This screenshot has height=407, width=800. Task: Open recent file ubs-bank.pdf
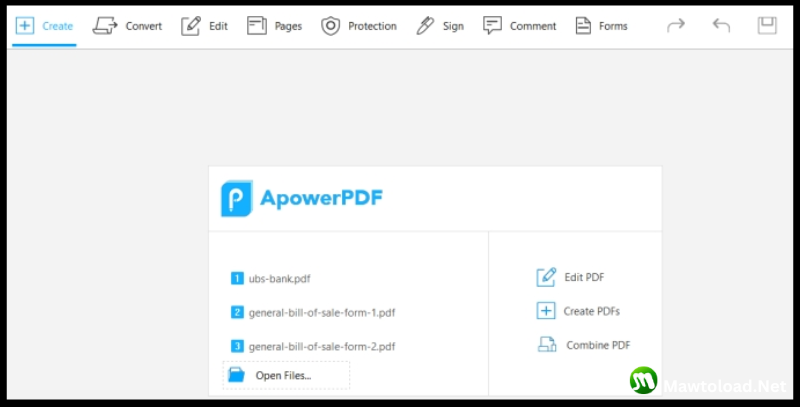click(x=270, y=278)
